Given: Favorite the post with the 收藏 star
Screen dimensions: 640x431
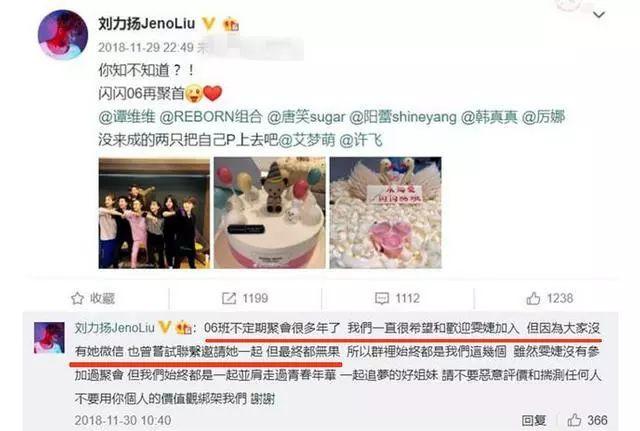Looking at the screenshot, I should (x=93, y=298).
